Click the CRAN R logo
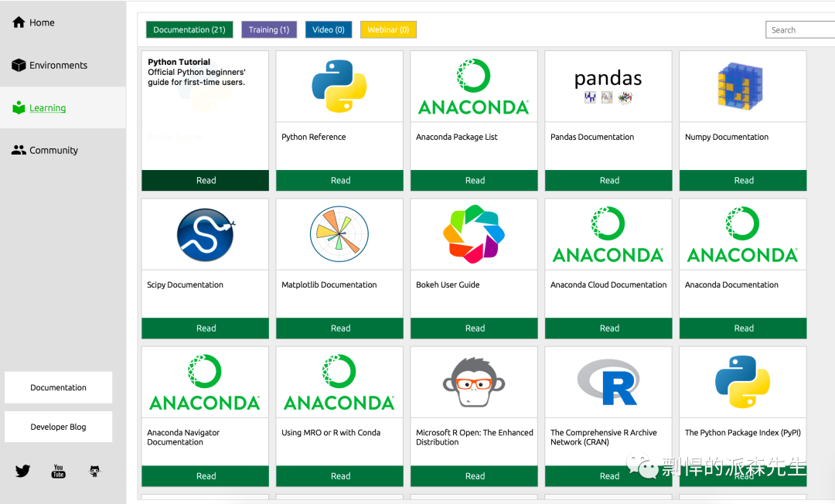This screenshot has height=504, width=835. 608,382
